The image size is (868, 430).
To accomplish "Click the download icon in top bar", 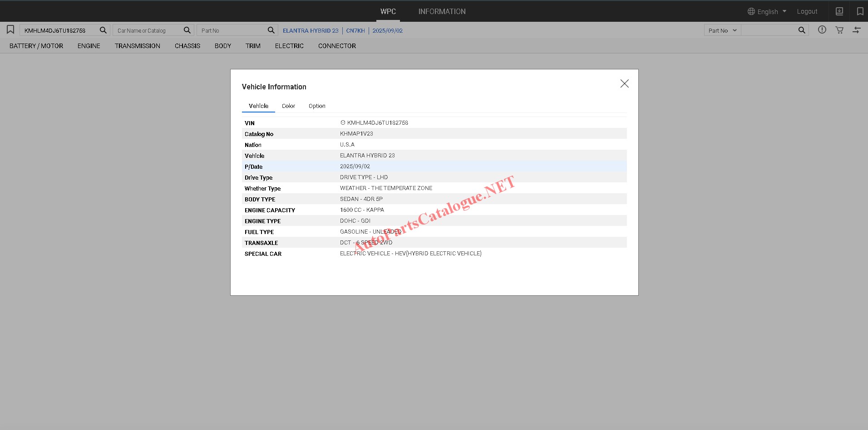I will tap(839, 11).
